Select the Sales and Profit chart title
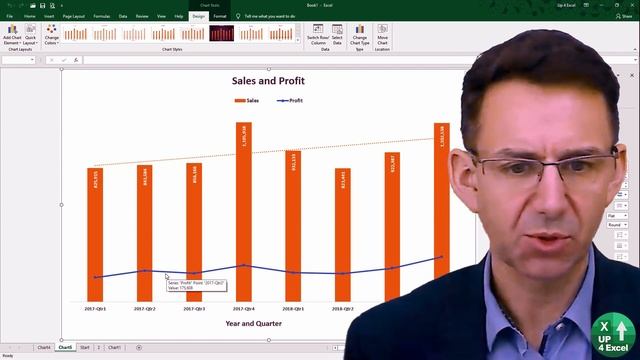The width and height of the screenshot is (640, 360). click(268, 81)
